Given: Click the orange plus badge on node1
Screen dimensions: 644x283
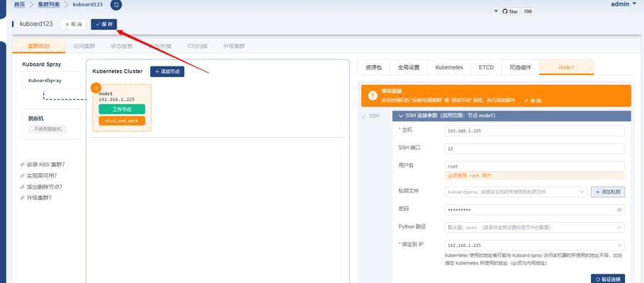Looking at the screenshot, I should [x=96, y=88].
